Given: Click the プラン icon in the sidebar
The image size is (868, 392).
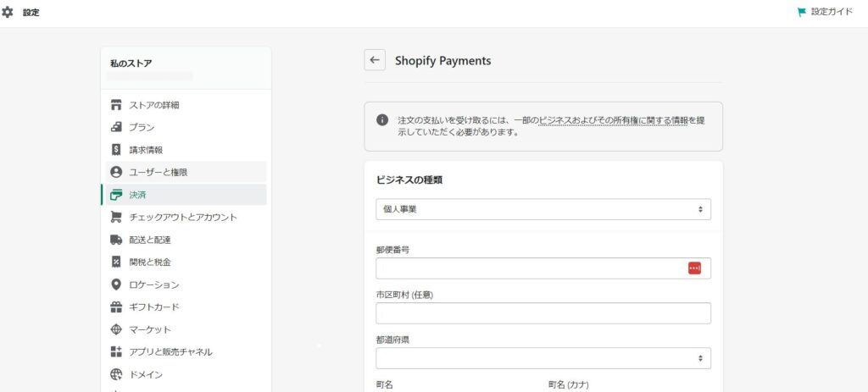Looking at the screenshot, I should 115,127.
